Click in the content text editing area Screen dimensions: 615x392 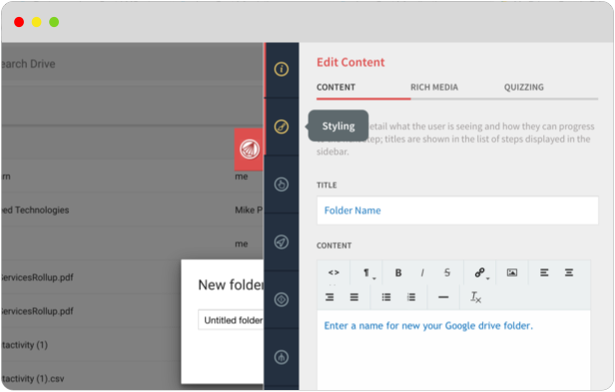click(453, 349)
